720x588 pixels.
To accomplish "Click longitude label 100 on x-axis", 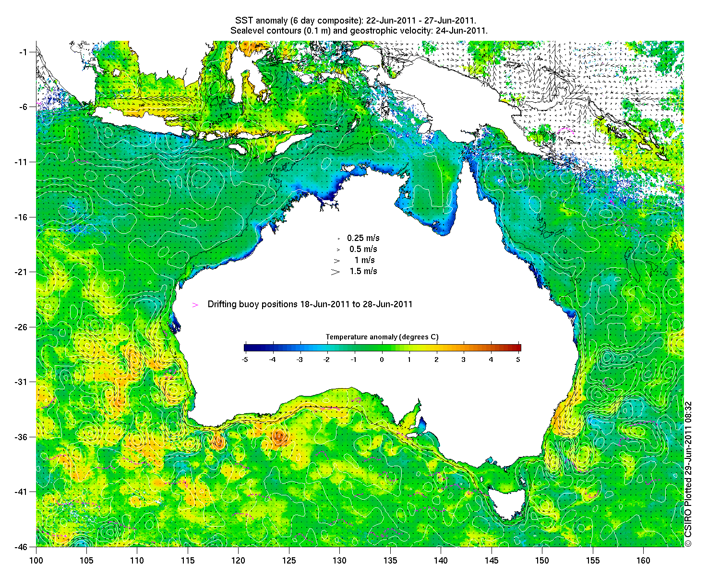I will click(x=36, y=561).
